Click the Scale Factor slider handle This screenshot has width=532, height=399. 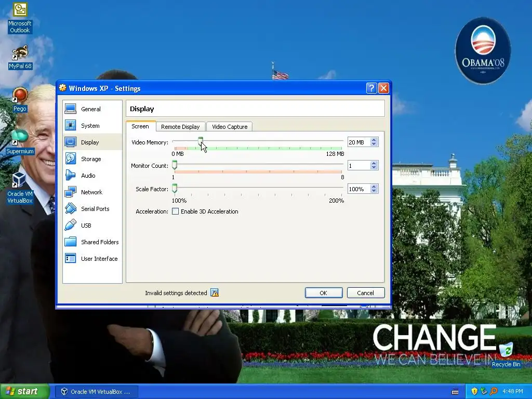coord(175,188)
